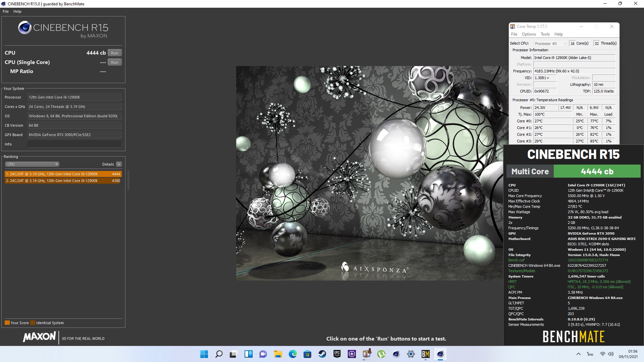Open the Chat app on taskbar
This screenshot has height=362, width=644.
(263, 354)
